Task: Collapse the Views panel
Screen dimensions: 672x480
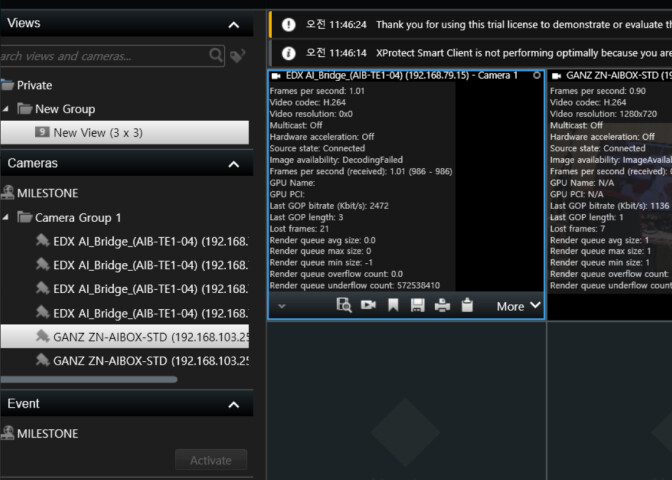Action: (234, 24)
